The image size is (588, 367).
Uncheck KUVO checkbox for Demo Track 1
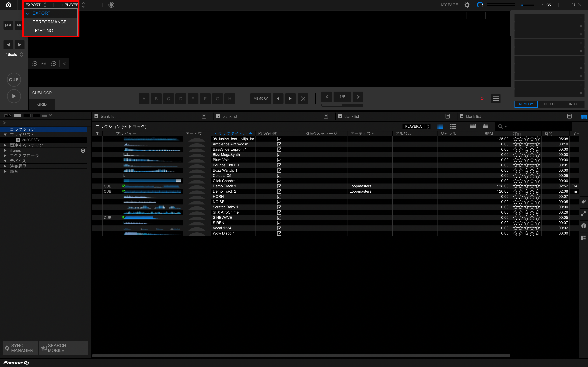[x=279, y=186]
